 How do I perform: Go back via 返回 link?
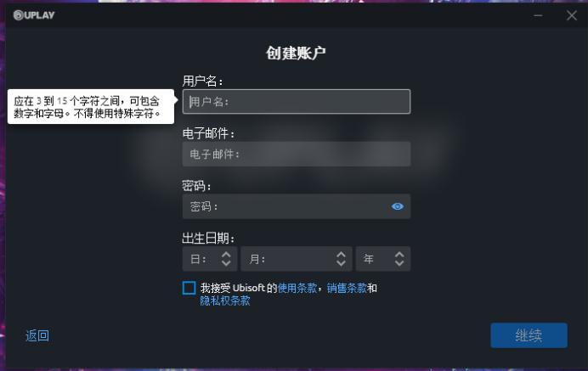[37, 336]
